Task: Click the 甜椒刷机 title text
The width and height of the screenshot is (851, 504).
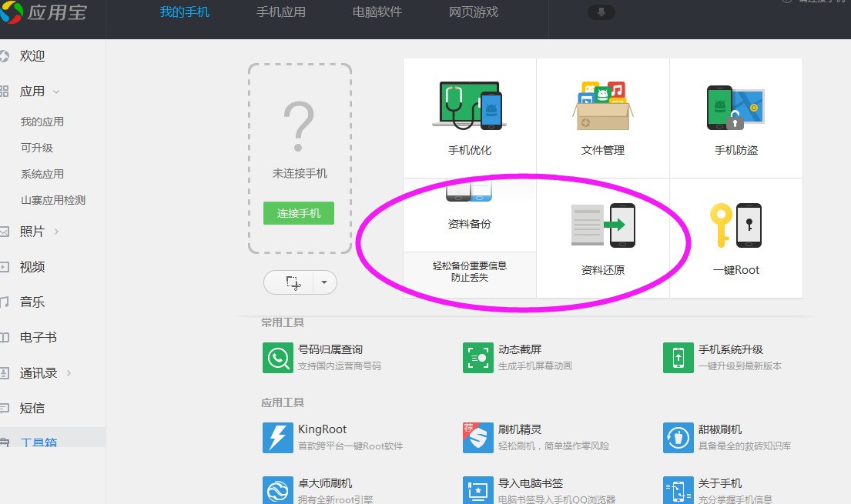Action: 720,429
